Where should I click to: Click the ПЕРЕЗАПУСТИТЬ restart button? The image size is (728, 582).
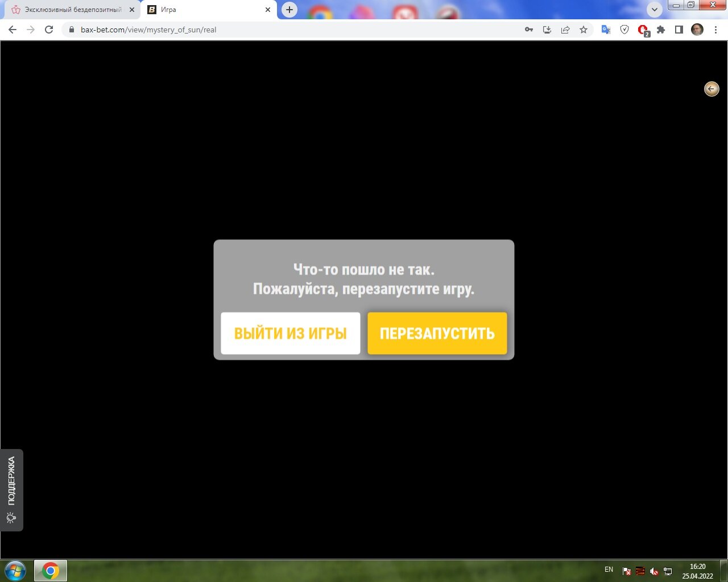point(437,333)
